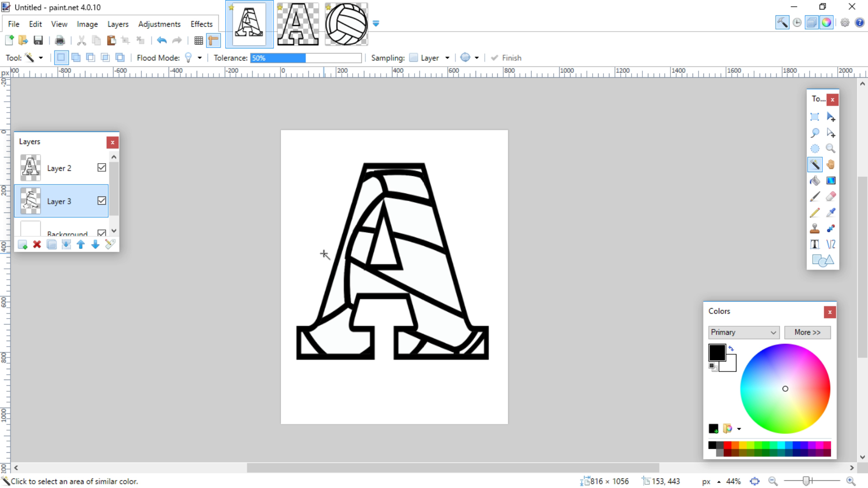Image resolution: width=868 pixels, height=488 pixels.
Task: Open the units px dropdown
Action: pyautogui.click(x=711, y=481)
